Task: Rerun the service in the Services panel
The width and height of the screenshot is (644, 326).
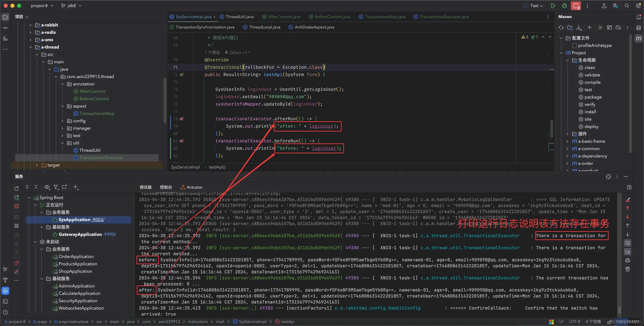Action: (x=16, y=189)
